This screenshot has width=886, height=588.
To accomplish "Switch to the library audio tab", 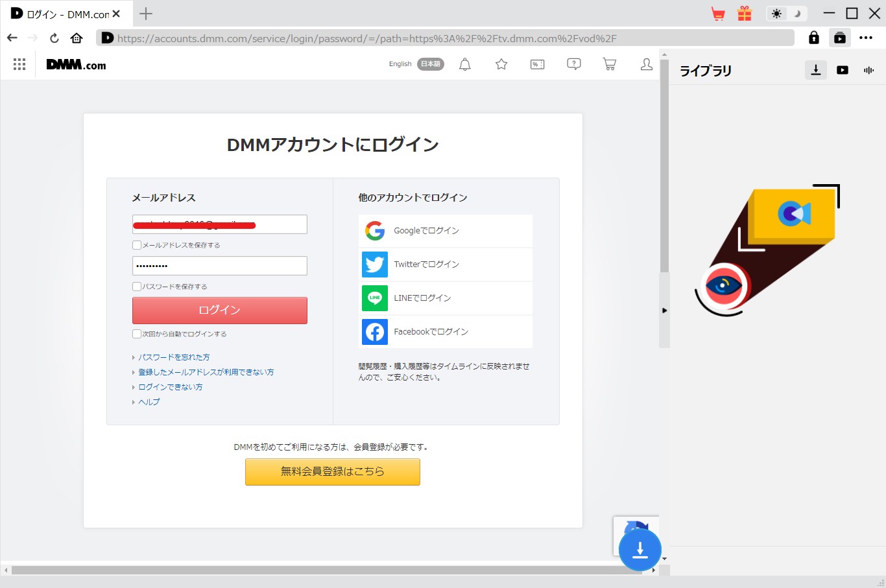I will pos(868,70).
